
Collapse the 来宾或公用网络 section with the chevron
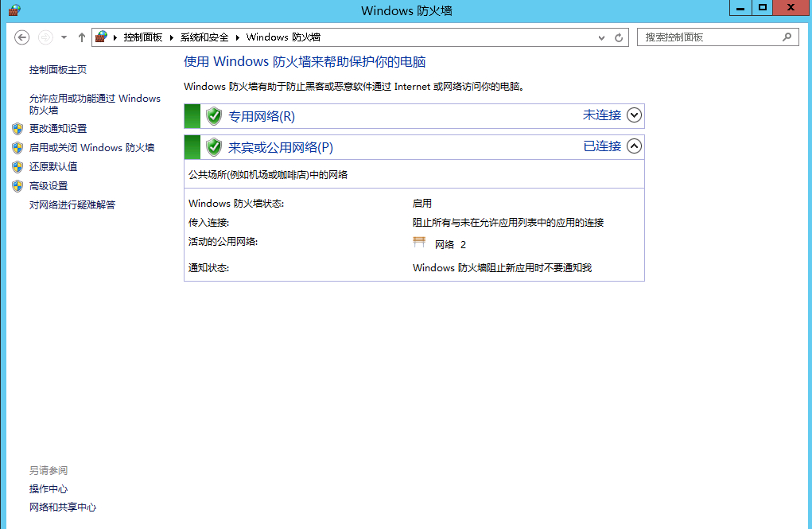click(634, 146)
